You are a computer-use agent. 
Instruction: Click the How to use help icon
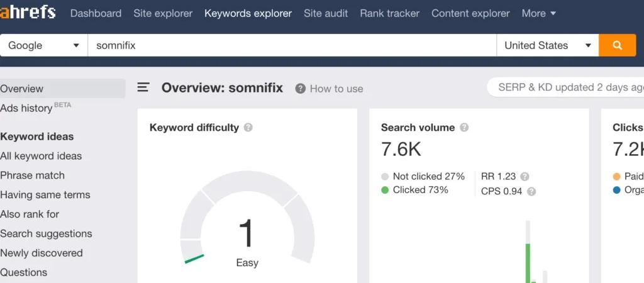[x=300, y=89]
